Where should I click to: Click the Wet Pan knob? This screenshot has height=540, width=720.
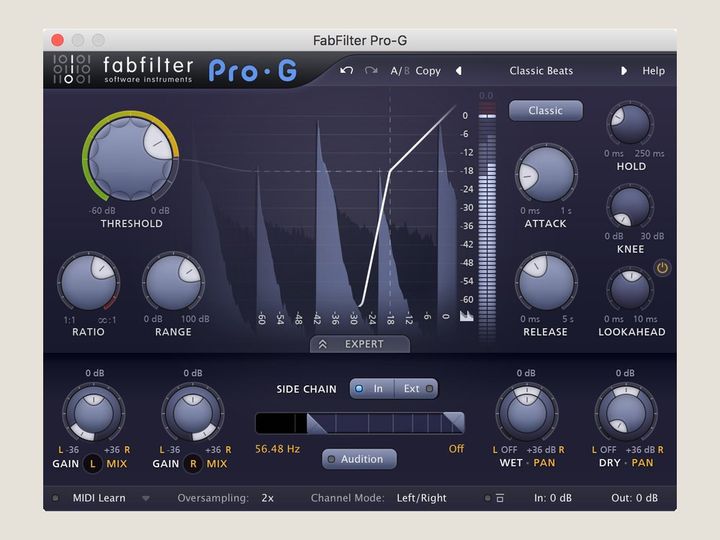[527, 414]
